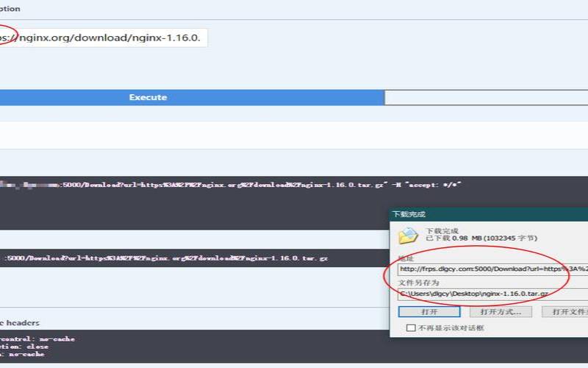Image resolution: width=588 pixels, height=368 pixels.
Task: Click the Description column header text
Action: tap(10, 9)
